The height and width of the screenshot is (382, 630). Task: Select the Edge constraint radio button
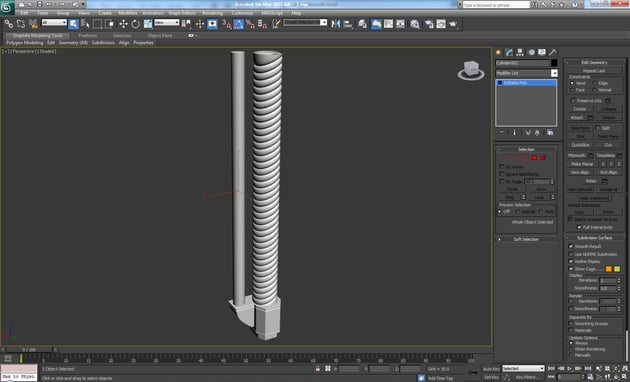pyautogui.click(x=595, y=83)
